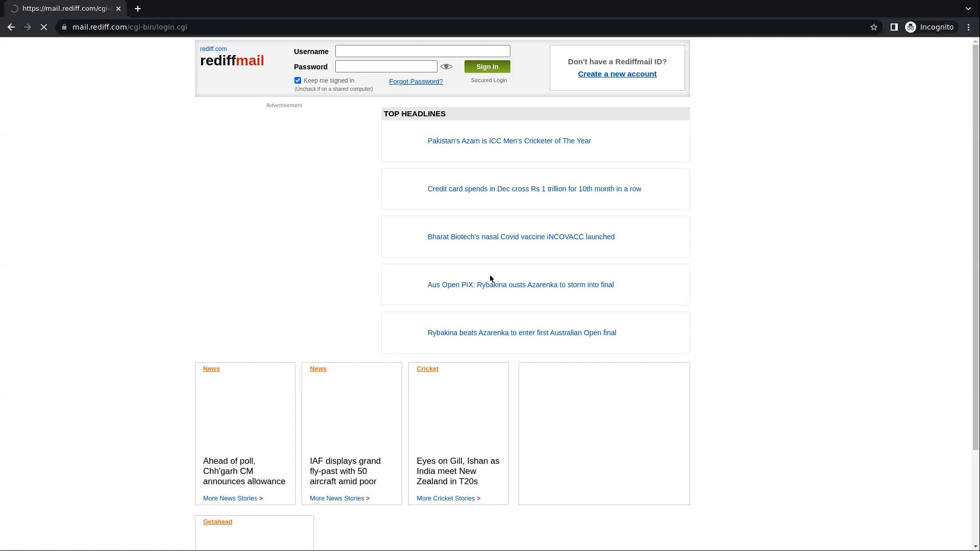
Task: Open IAF displays grand fly-past story
Action: click(345, 471)
